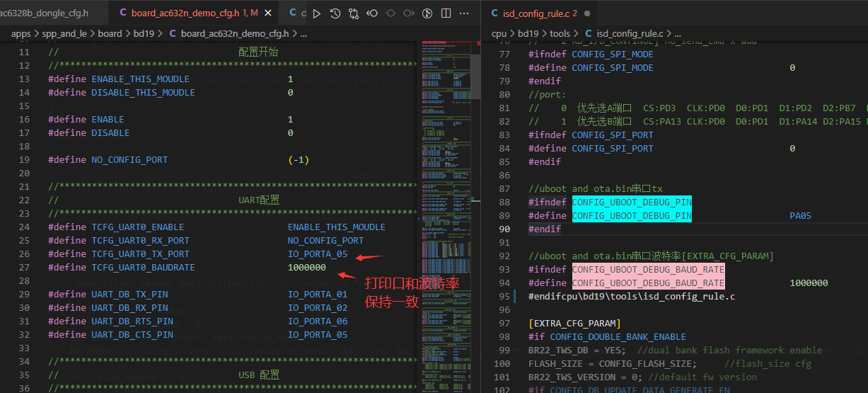Click IO_PORTA_05 value of UART_DB_CTS_PIN

point(318,334)
